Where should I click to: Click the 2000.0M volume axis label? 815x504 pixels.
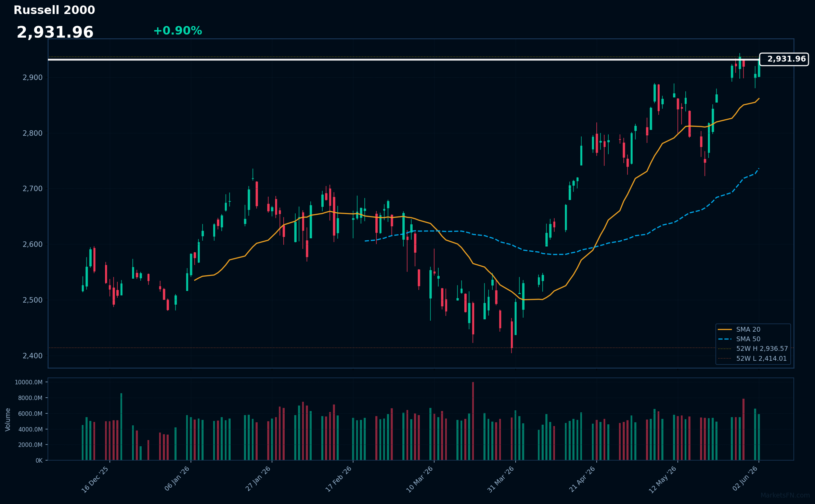click(x=30, y=445)
